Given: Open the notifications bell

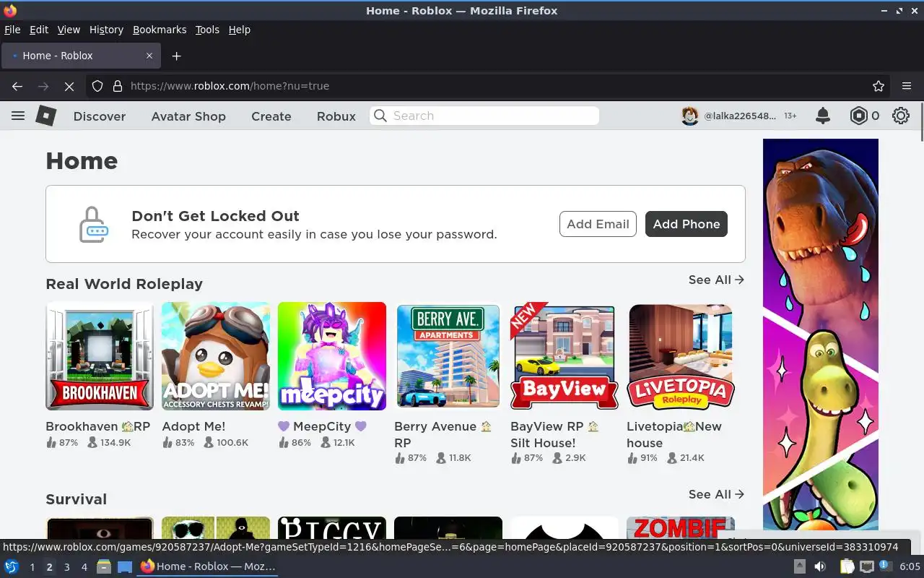Looking at the screenshot, I should pyautogui.click(x=822, y=116).
